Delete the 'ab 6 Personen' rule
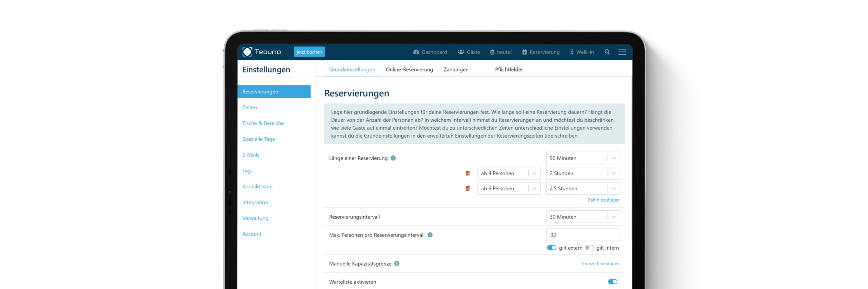Viewport: 868px width, 289px height. point(467,188)
